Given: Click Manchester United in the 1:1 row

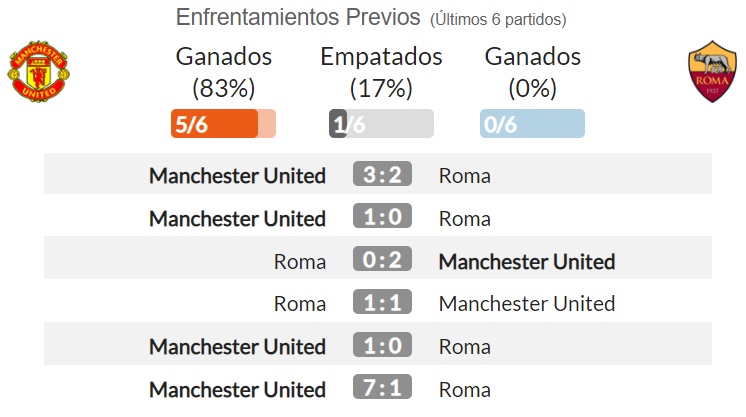Looking at the screenshot, I should click(527, 304).
